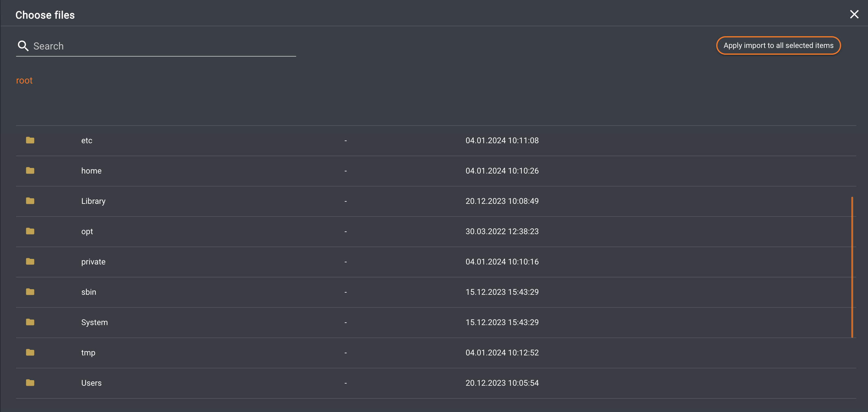Click the sbin folder icon
The width and height of the screenshot is (868, 412).
pyautogui.click(x=30, y=292)
